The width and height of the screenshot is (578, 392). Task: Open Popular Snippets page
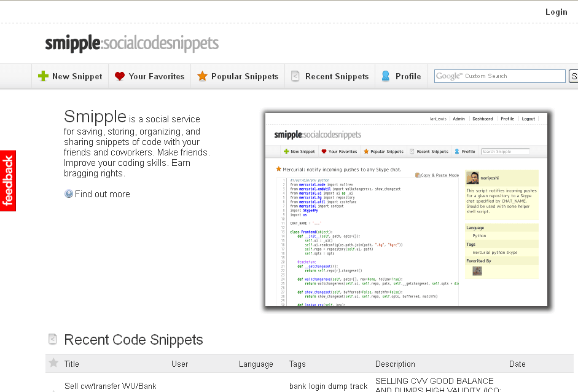(238, 76)
